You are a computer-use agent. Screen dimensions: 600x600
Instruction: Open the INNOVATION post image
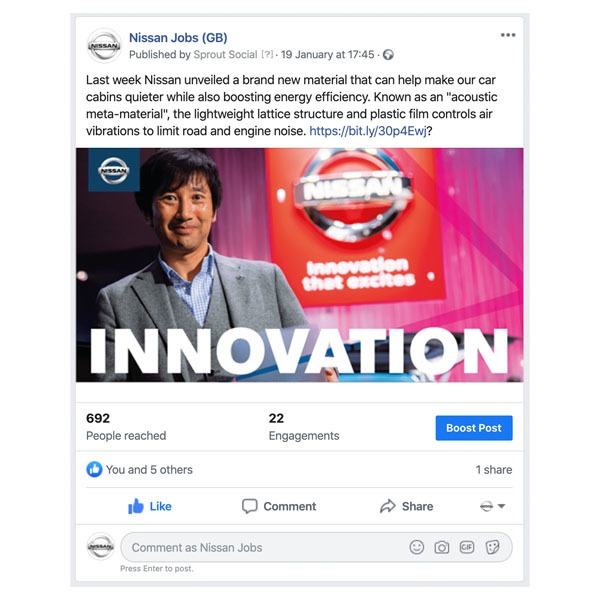pyautogui.click(x=300, y=265)
